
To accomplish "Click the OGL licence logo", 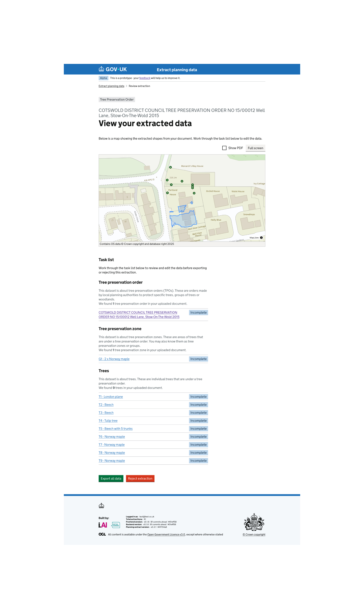I will point(102,534).
